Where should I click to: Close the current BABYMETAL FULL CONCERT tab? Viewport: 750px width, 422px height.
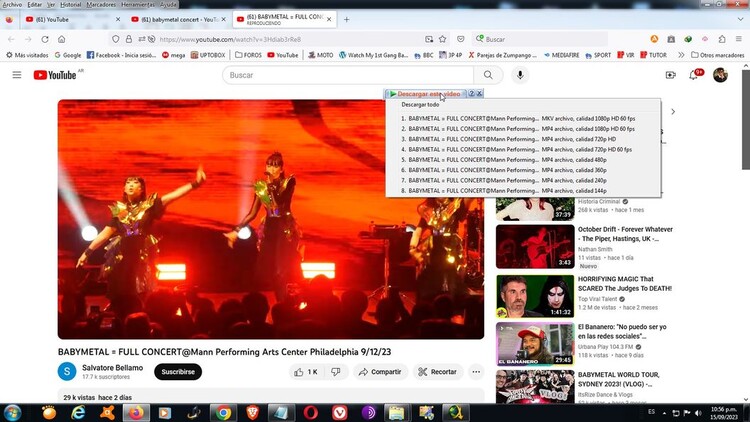pos(329,20)
